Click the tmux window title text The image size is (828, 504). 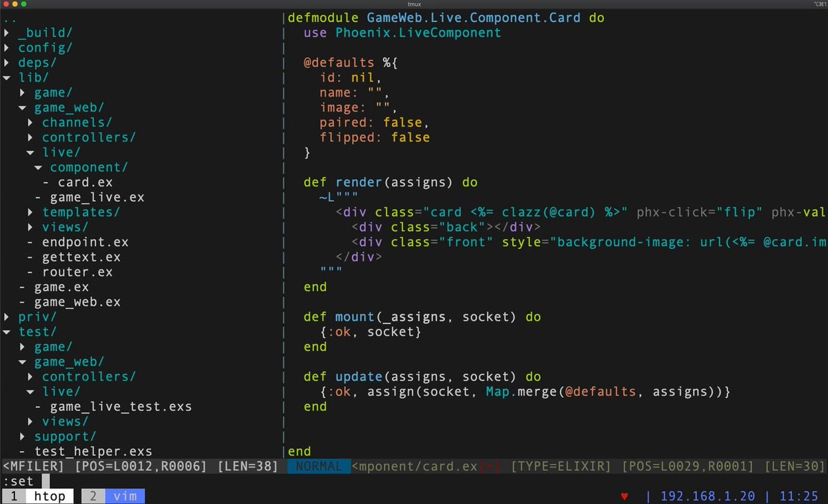tap(414, 4)
